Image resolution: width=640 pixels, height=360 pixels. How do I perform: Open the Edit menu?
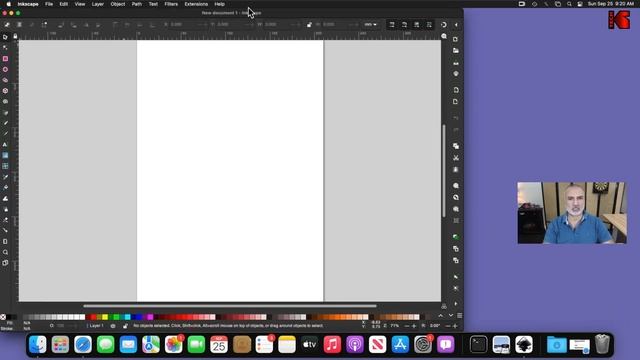64,4
